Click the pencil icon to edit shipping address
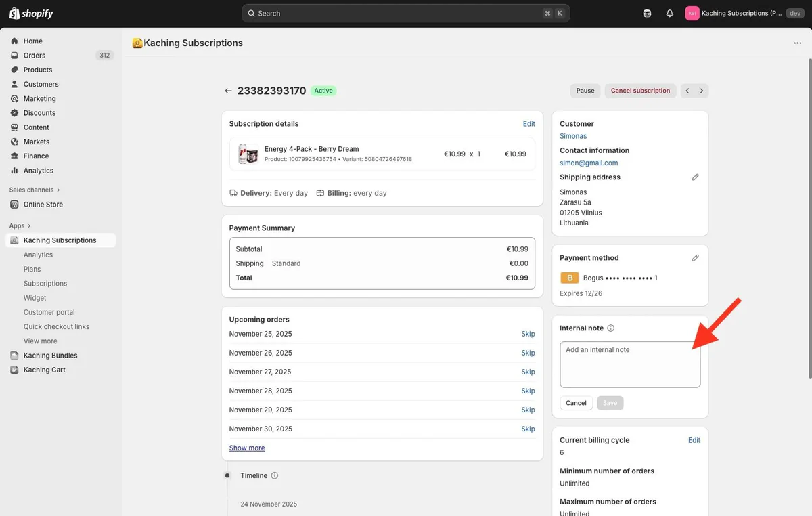 tap(695, 177)
